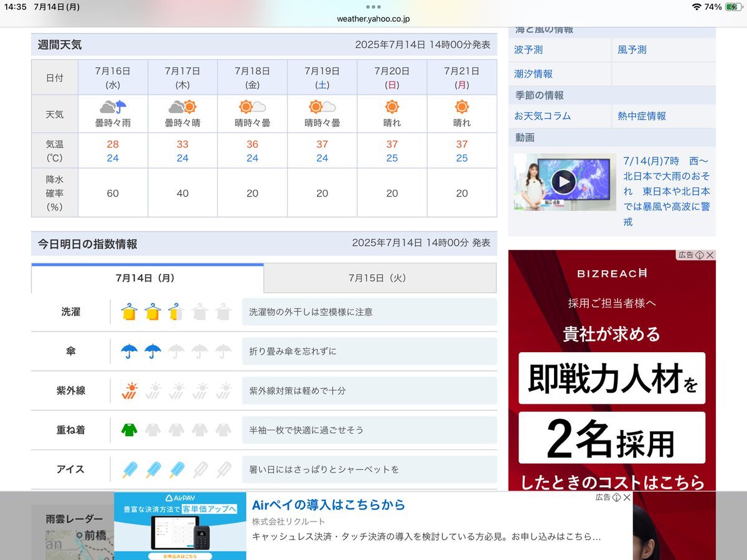Click the orange UV sun index icon
This screenshot has height=560, width=747.
[x=129, y=391]
